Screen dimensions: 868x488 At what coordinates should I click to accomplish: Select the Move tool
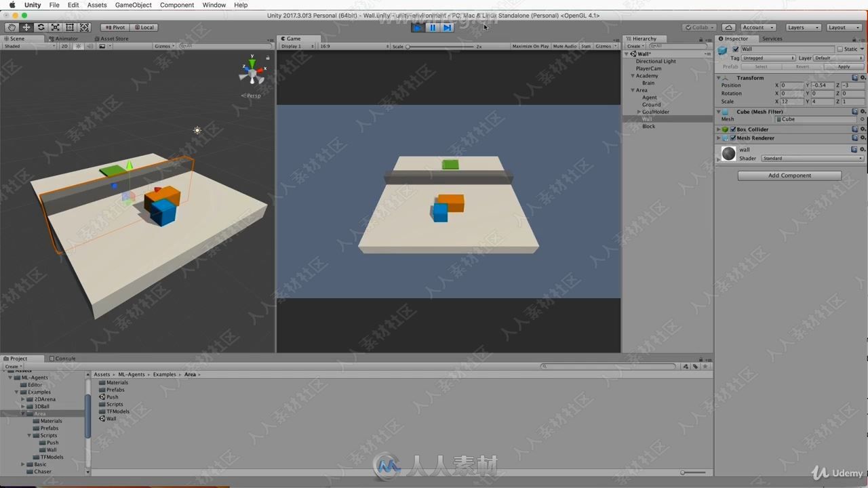[x=26, y=27]
